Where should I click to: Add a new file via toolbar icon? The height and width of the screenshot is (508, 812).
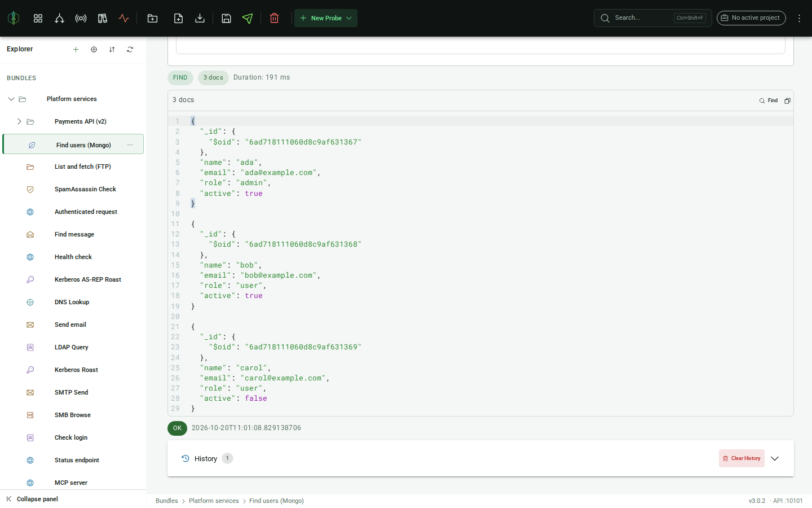178,18
